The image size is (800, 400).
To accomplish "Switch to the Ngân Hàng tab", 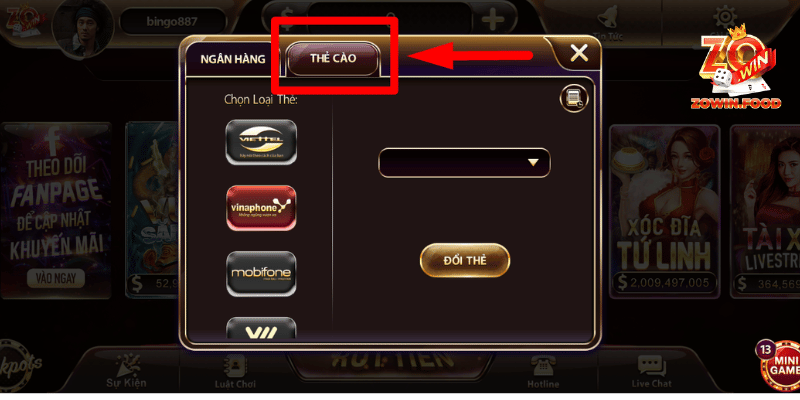I will 233,59.
